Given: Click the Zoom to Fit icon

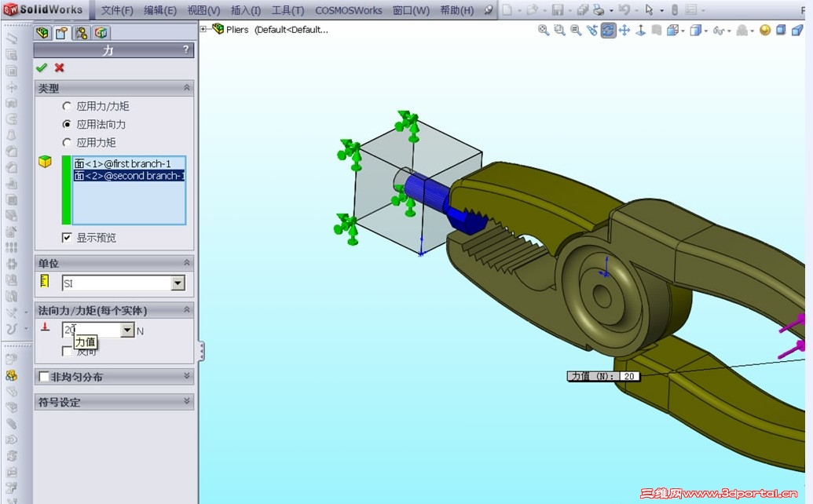Looking at the screenshot, I should click(544, 30).
